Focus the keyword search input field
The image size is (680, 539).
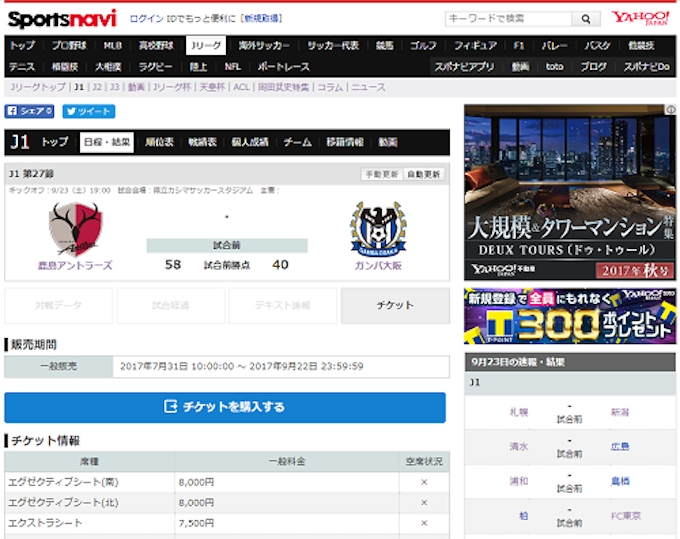508,19
